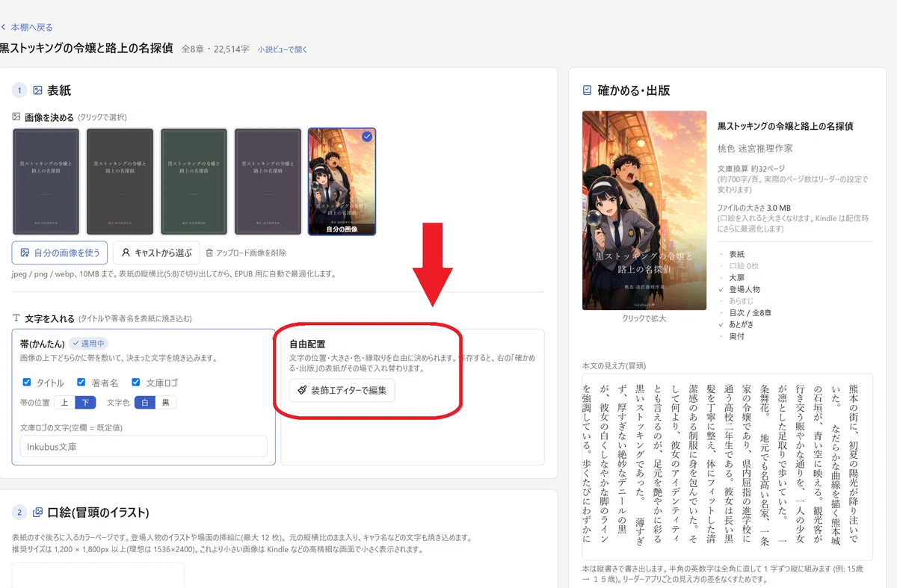This screenshot has height=588, width=897.
Task: Click the step 1 number badge
Action: tap(19, 90)
